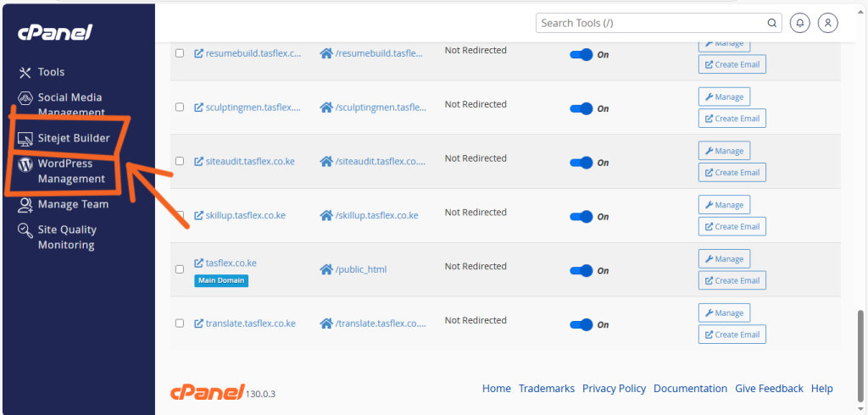Viewport: 868px width, 415px height.
Task: Toggle HTTPS redirect for translate domain
Action: 581,325
